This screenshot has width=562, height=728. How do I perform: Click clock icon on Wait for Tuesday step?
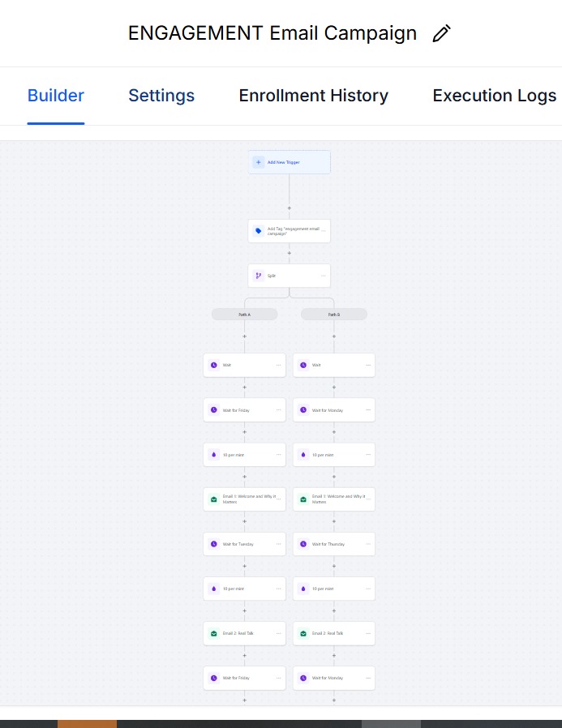click(213, 544)
